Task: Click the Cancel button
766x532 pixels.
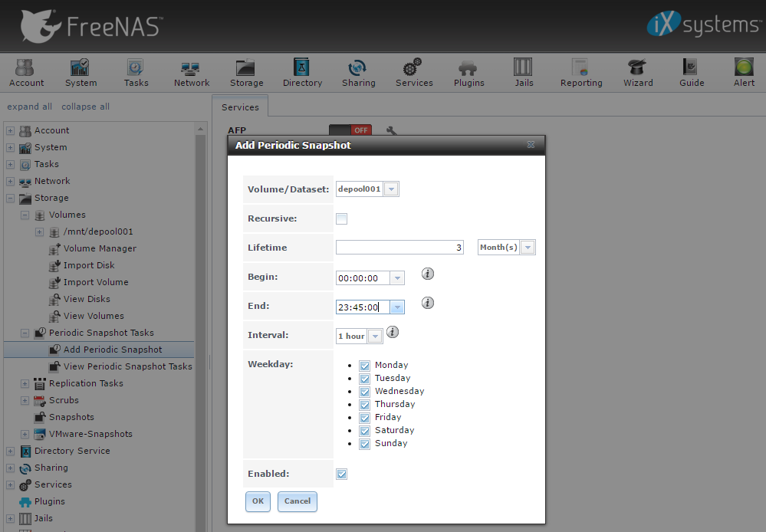Action: (297, 501)
